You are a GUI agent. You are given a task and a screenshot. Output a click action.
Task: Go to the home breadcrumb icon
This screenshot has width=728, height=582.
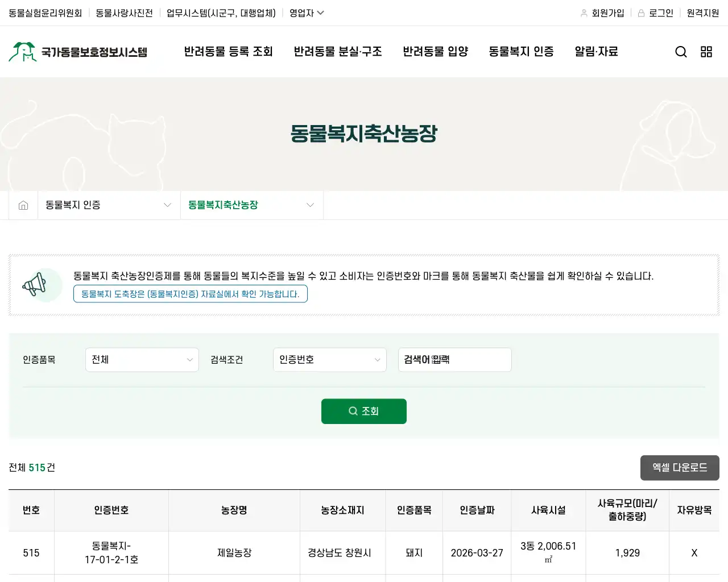[23, 205]
